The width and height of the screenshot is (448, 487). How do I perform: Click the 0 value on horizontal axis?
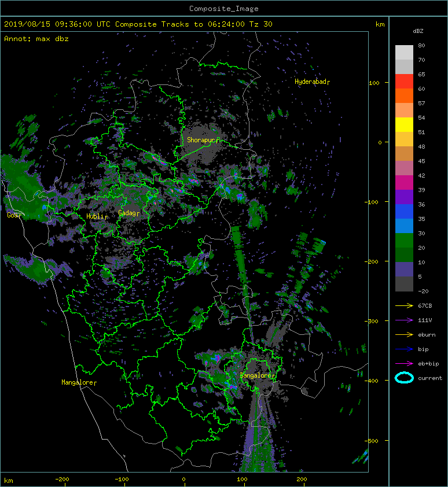point(183,479)
